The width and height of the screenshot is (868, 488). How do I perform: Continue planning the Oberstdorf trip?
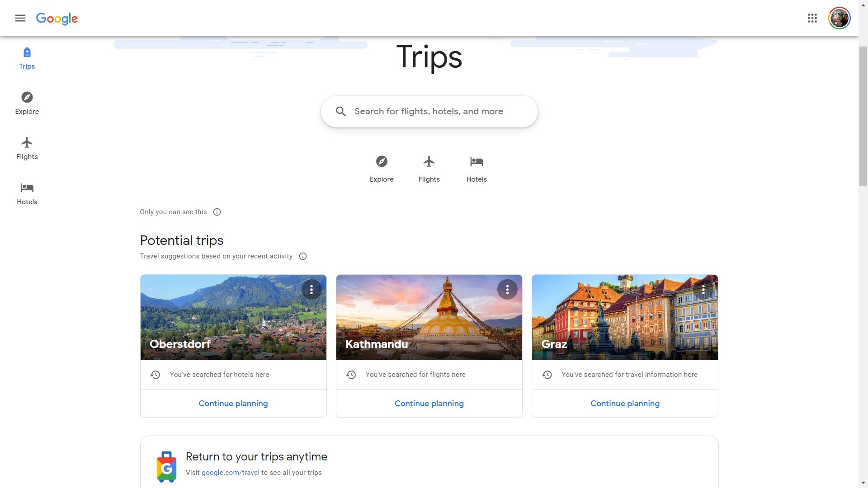(x=233, y=404)
